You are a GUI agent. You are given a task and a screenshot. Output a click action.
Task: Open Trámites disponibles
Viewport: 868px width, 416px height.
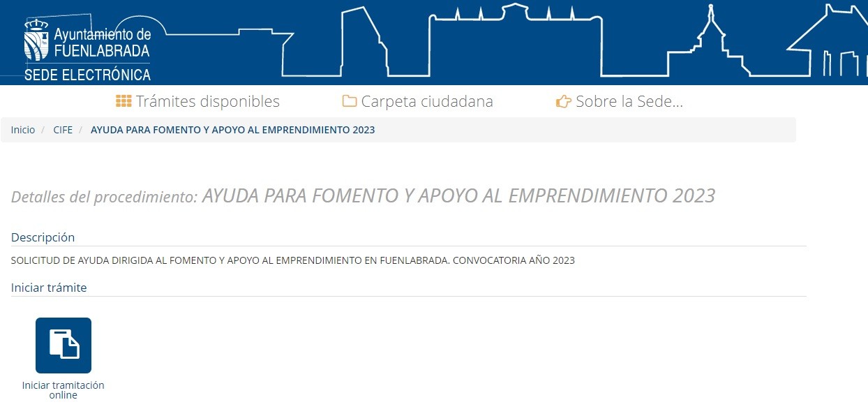pyautogui.click(x=206, y=101)
